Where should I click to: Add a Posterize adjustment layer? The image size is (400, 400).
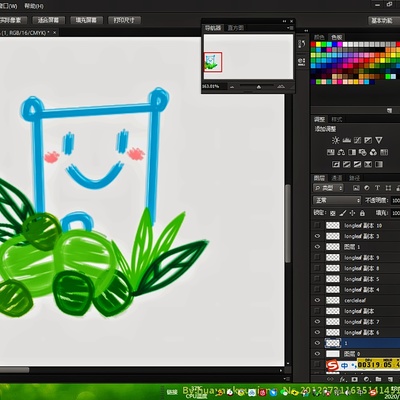coord(347,164)
